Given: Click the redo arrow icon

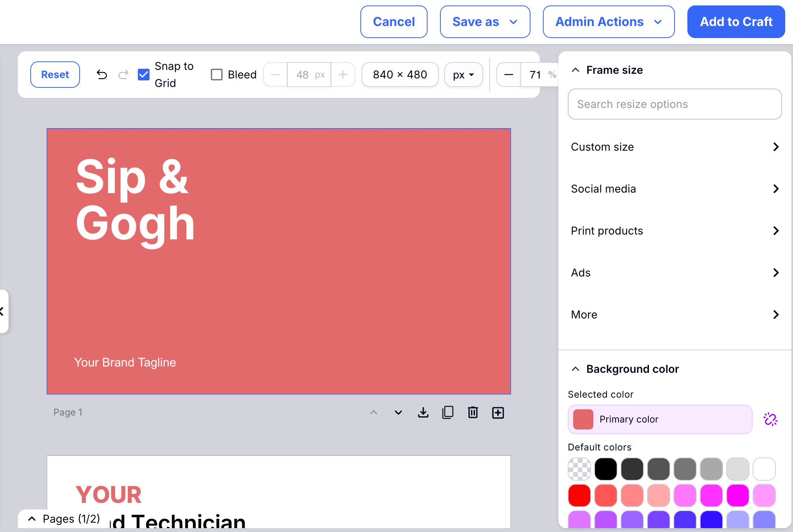Looking at the screenshot, I should click(123, 75).
